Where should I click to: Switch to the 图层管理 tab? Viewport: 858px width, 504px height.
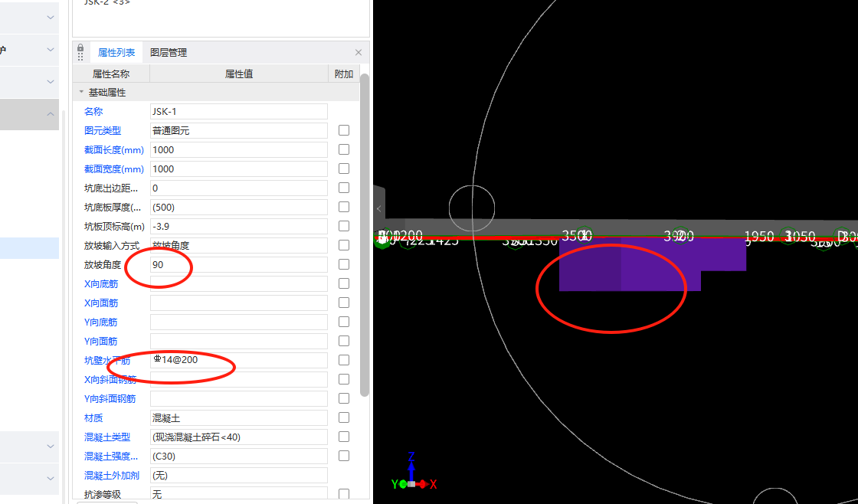[169, 53]
